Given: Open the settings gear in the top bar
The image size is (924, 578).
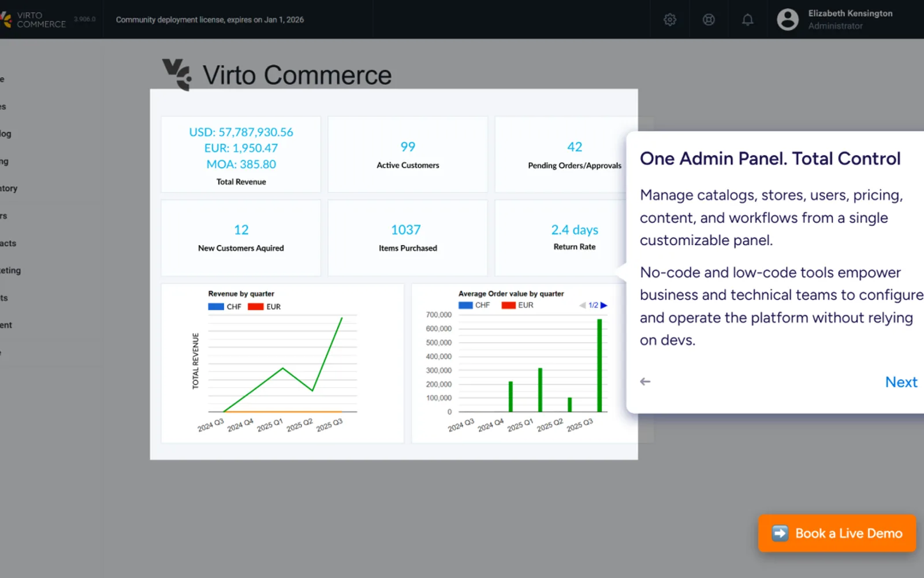Looking at the screenshot, I should click(x=670, y=20).
